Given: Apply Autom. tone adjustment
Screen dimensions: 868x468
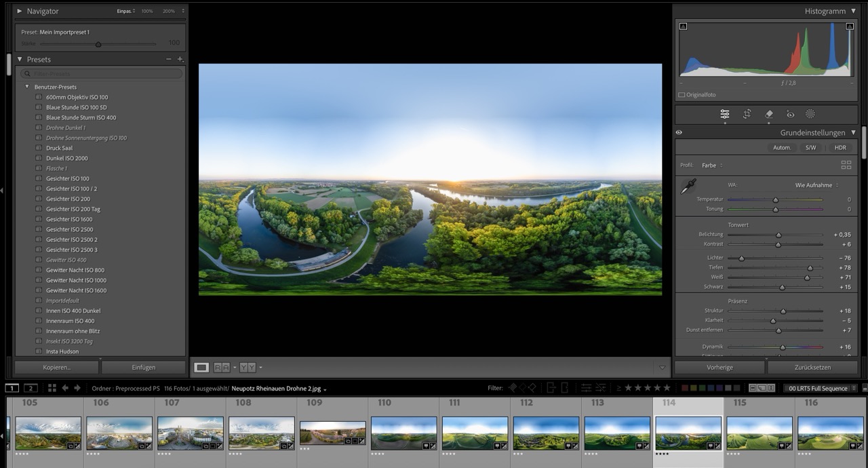Looking at the screenshot, I should [x=782, y=147].
